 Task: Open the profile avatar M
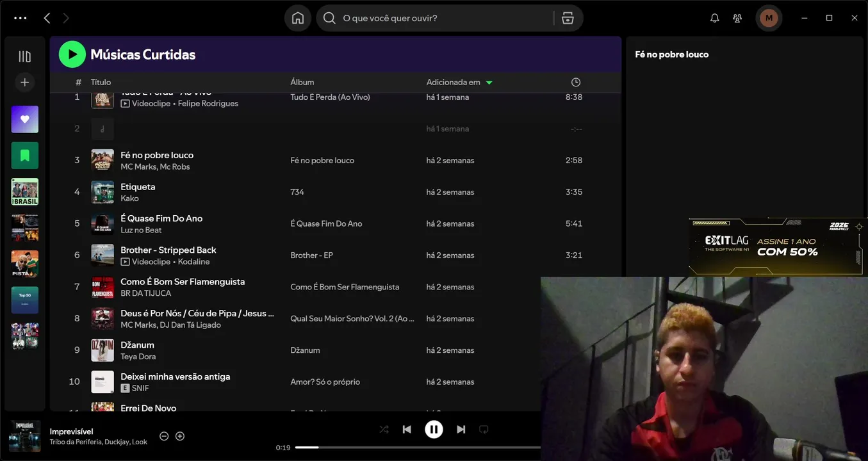click(x=769, y=18)
